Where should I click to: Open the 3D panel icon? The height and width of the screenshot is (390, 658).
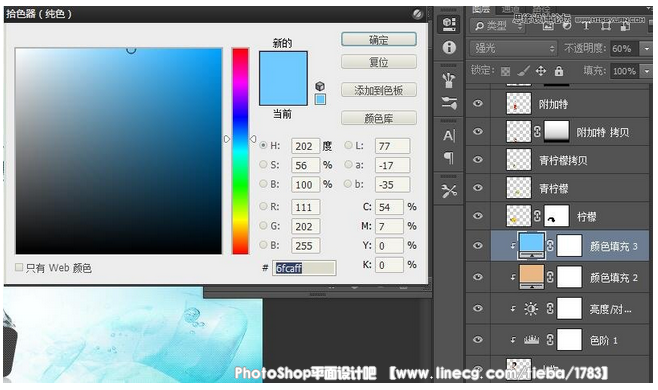click(x=449, y=23)
